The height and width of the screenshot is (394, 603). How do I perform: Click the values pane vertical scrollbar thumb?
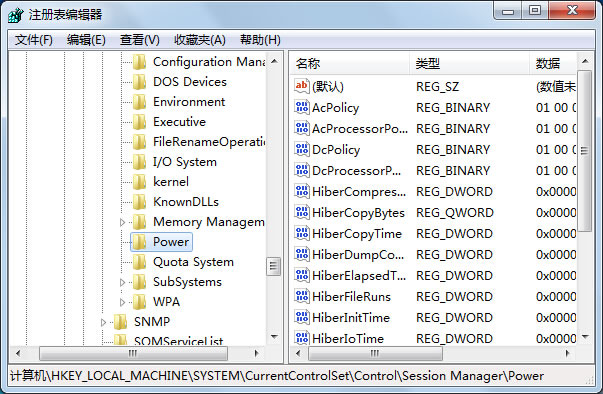[x=585, y=151]
